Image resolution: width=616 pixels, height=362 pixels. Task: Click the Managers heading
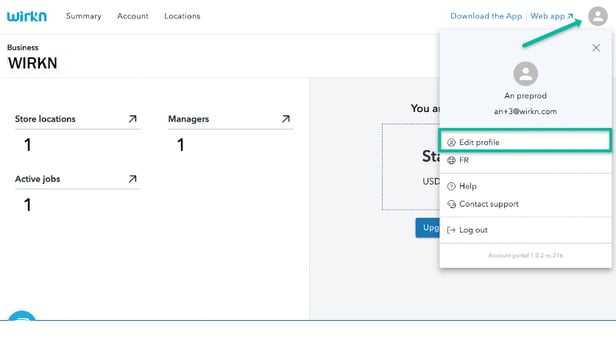[x=189, y=119]
